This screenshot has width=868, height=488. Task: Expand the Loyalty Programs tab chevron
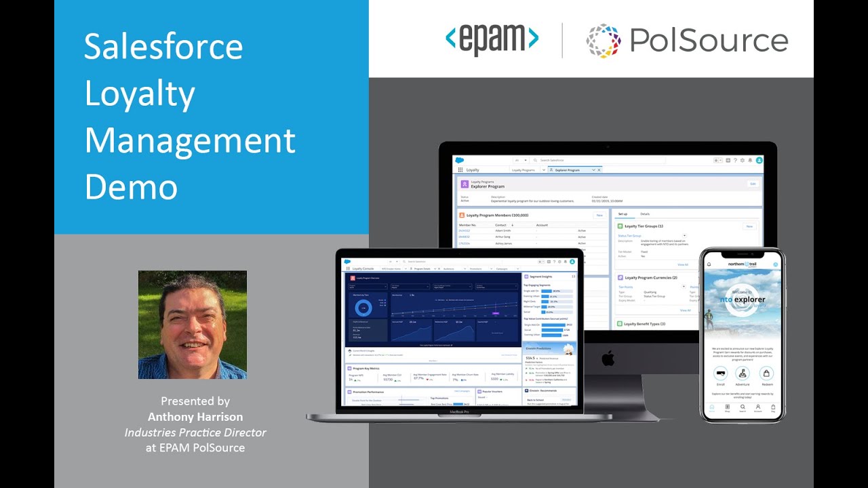pyautogui.click(x=544, y=170)
